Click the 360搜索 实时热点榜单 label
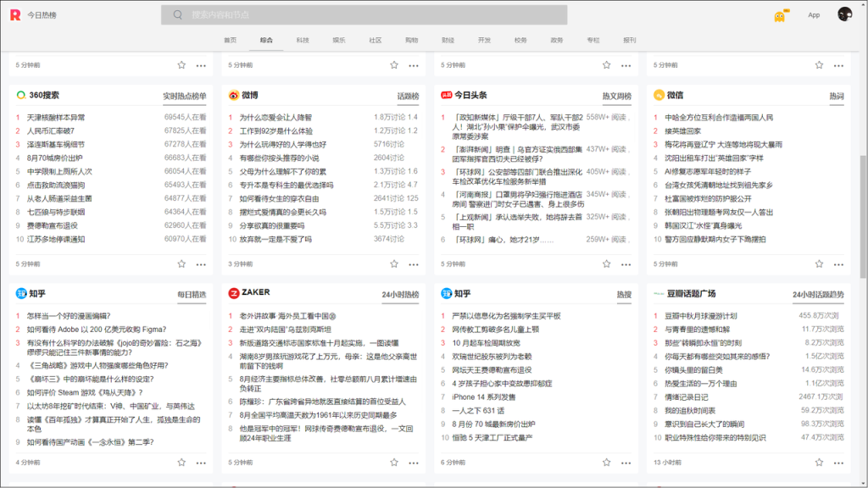 coord(184,97)
